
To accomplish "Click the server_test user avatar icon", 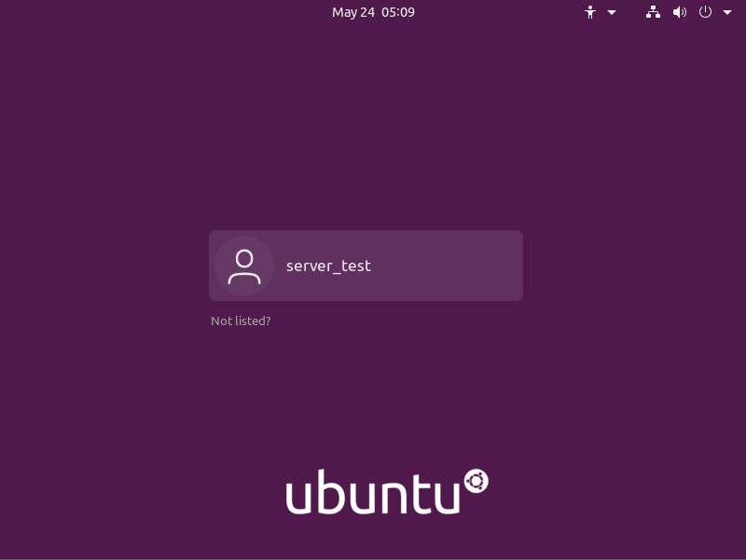I will click(x=244, y=266).
